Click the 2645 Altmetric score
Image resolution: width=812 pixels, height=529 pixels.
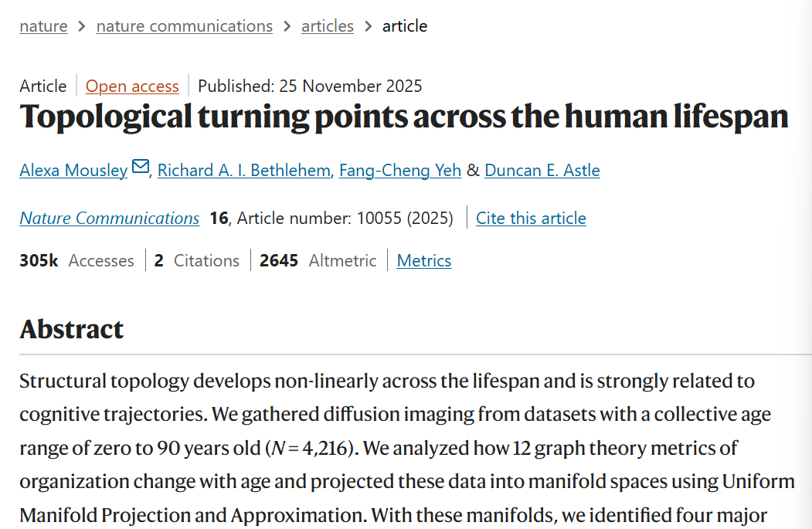pyautogui.click(x=318, y=260)
